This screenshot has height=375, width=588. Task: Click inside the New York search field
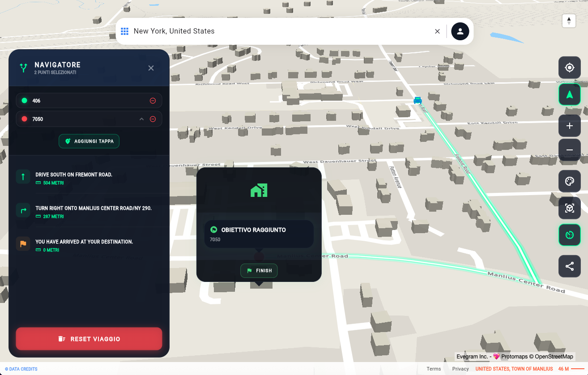277,31
